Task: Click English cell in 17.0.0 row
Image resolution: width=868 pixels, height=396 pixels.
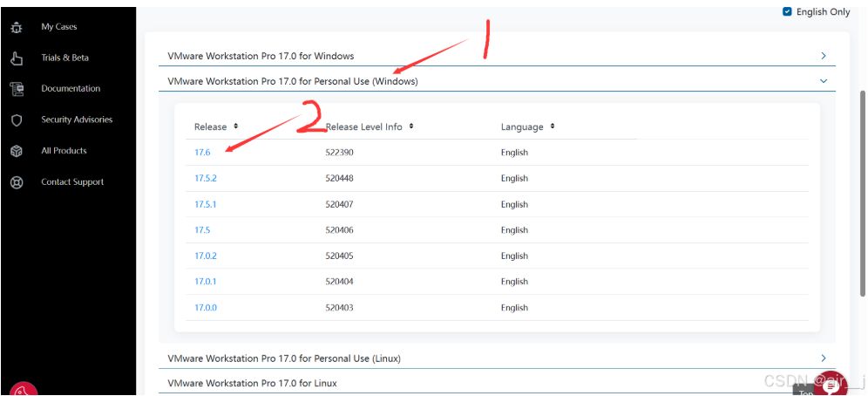Action: click(514, 307)
